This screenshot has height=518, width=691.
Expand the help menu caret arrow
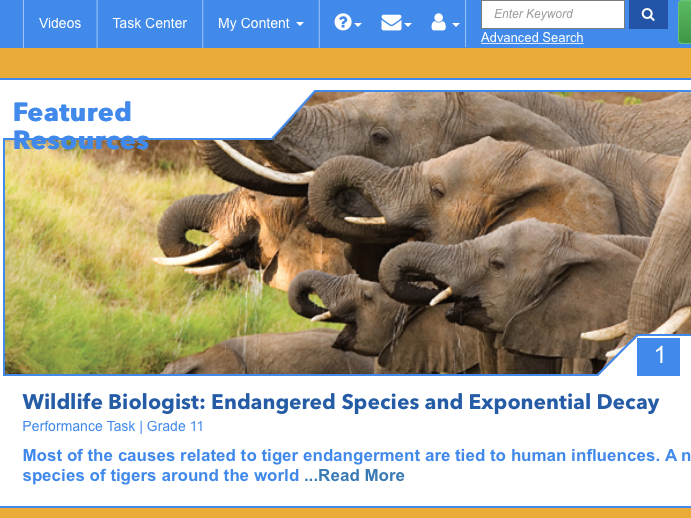point(358,25)
